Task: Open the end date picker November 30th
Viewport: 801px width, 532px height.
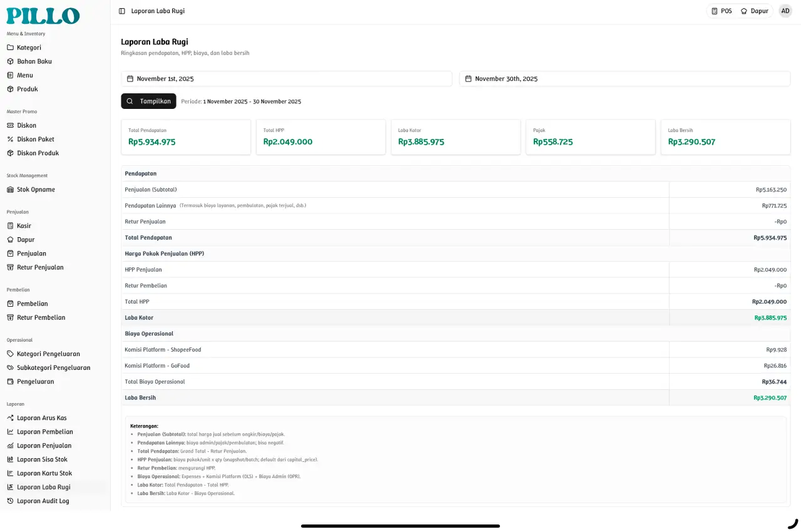Action: pos(625,79)
